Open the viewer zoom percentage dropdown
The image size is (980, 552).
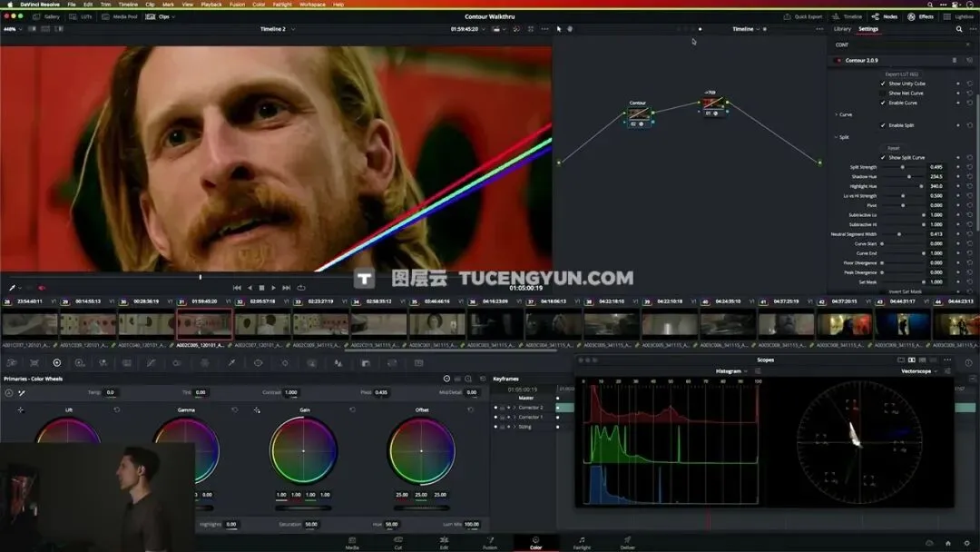[13, 29]
